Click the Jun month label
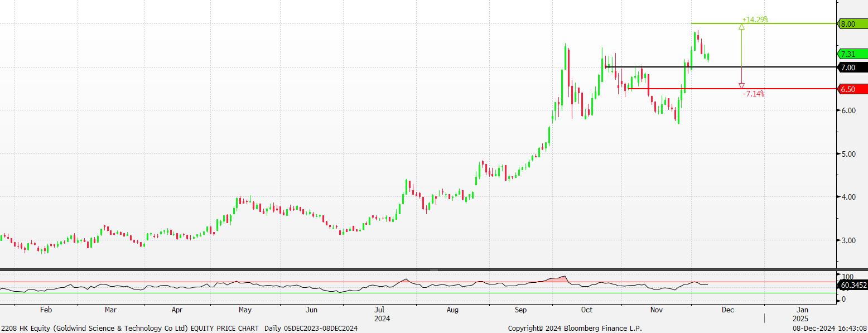 pyautogui.click(x=312, y=310)
